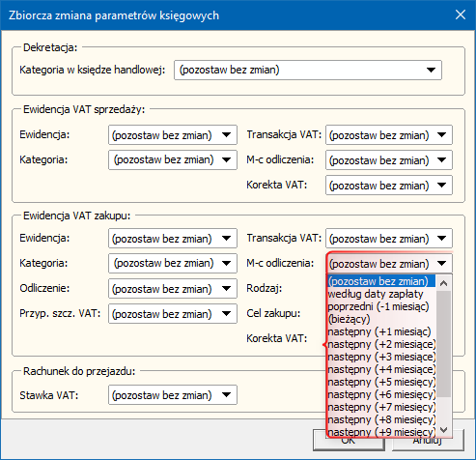Open Transakcja VAT dropdown in zakupu section
The height and width of the screenshot is (460, 476).
[389, 239]
